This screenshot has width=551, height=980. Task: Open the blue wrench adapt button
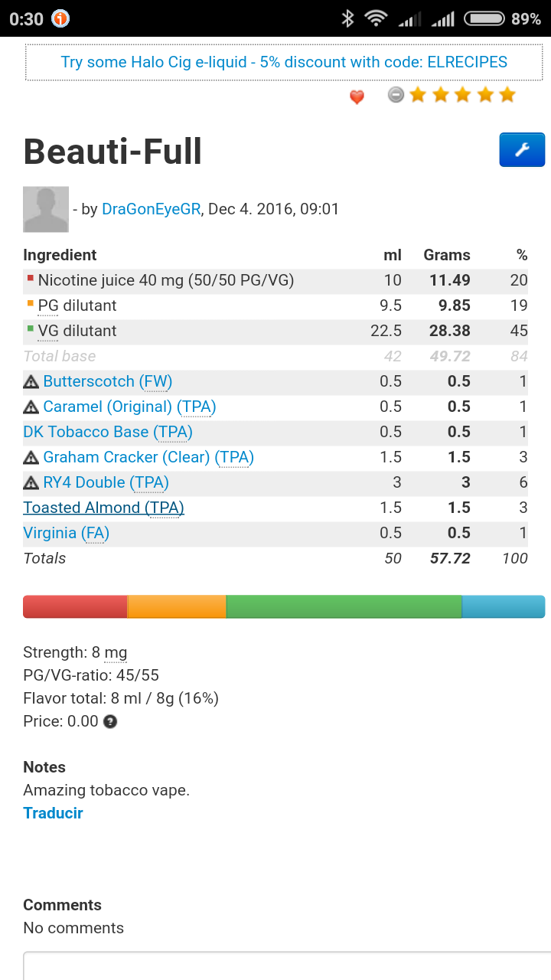tap(522, 149)
